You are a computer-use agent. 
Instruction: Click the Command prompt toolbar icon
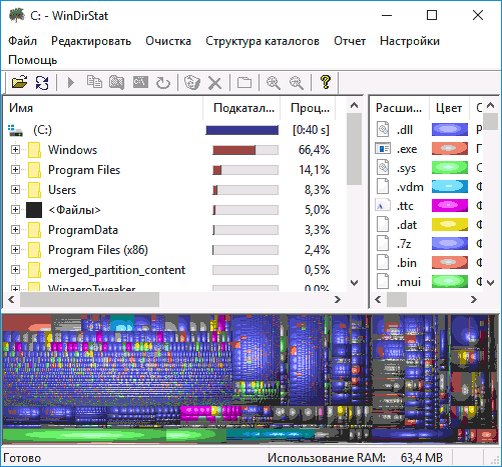tap(140, 82)
